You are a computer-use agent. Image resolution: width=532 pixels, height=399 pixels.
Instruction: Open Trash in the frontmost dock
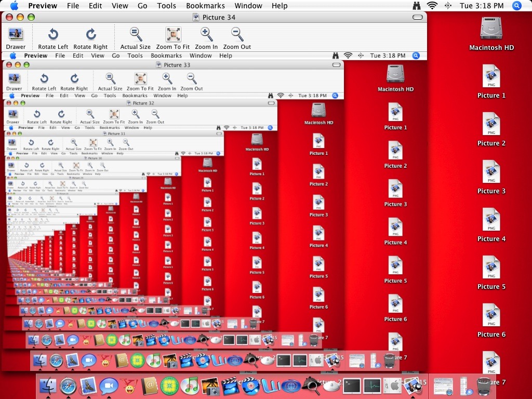click(484, 386)
